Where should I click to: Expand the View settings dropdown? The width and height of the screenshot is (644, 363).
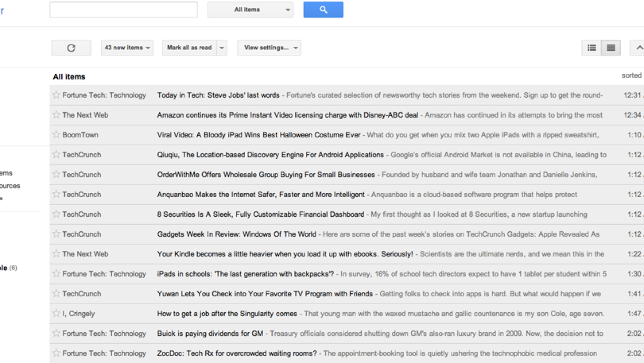(x=269, y=48)
